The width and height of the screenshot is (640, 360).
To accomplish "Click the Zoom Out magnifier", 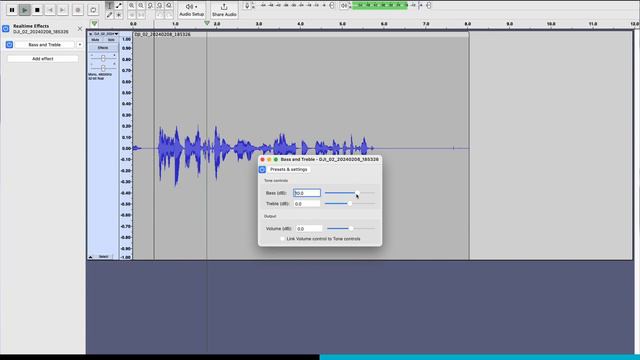I will [x=141, y=5].
